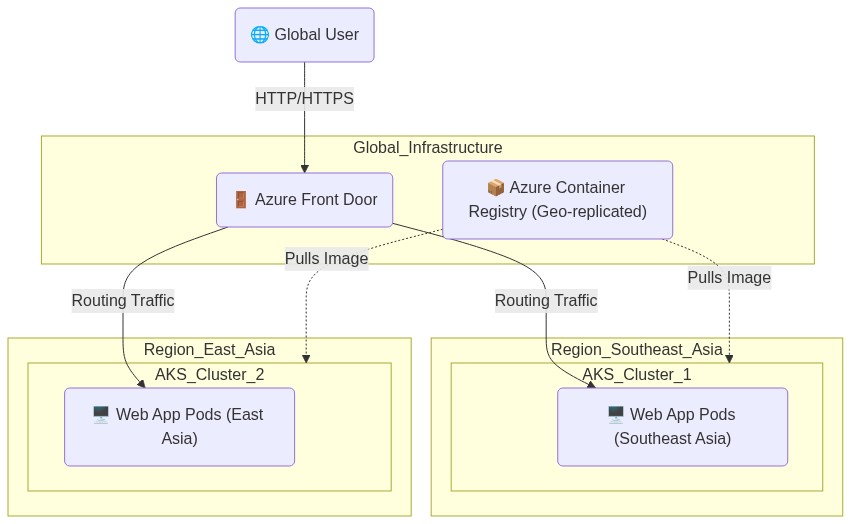Image resolution: width=851 pixels, height=524 pixels.
Task: Click the Pulls Image label on the right
Action: tap(729, 277)
